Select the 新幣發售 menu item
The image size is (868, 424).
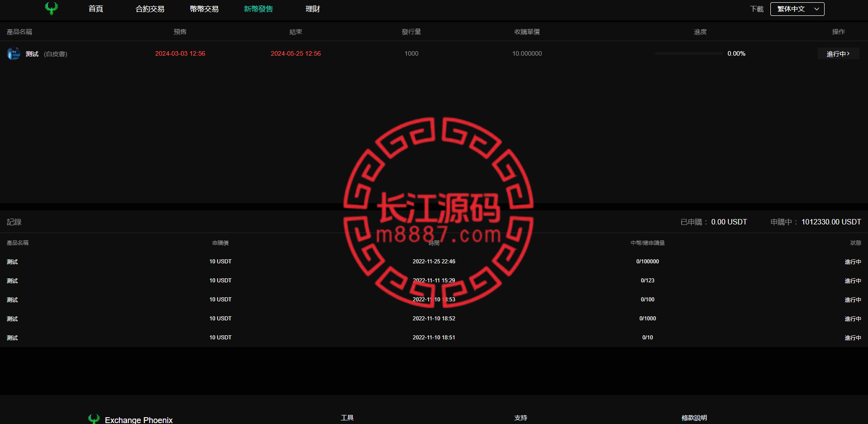259,9
